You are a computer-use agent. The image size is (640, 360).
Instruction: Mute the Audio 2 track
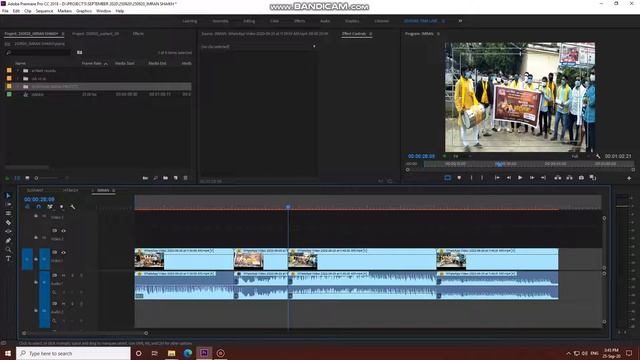tap(63, 304)
